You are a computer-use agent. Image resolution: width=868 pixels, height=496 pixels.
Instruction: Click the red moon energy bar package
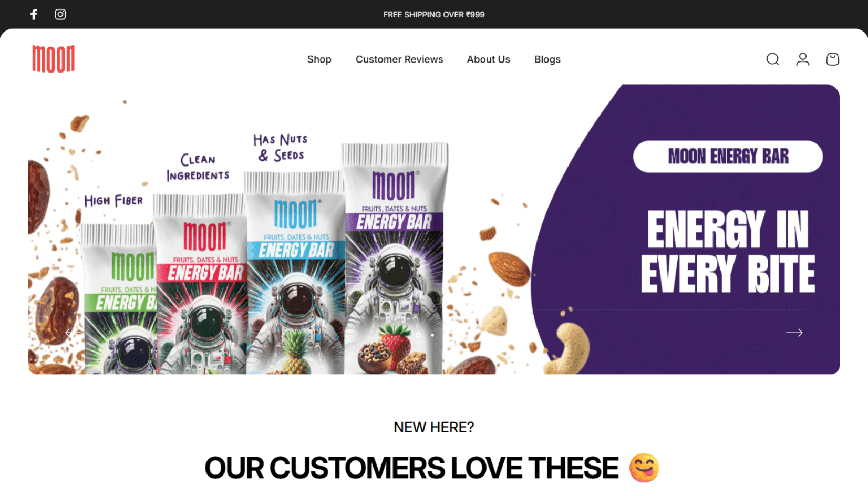pos(201,284)
